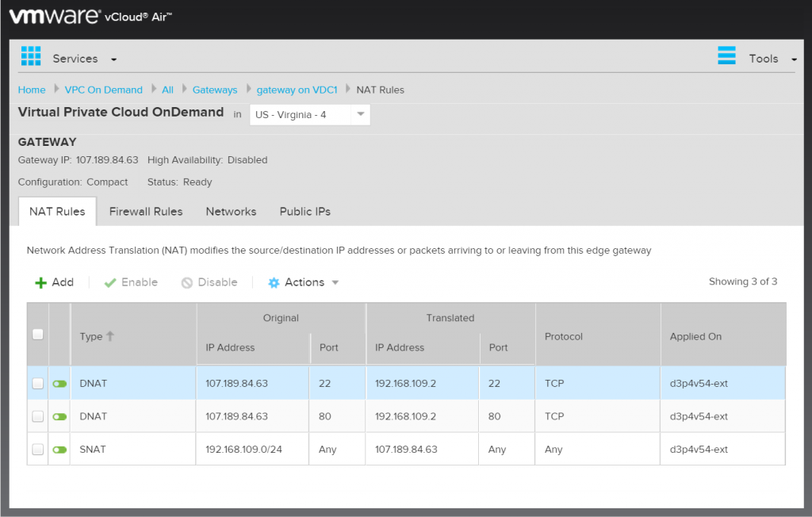Open the Services grid icon
Screen dimensions: 812x517
pos(31,56)
